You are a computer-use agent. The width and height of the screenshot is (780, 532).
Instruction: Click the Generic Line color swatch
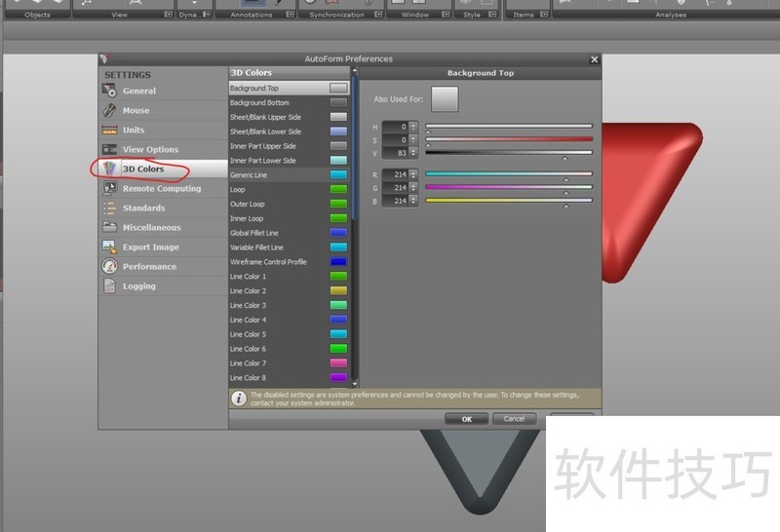(x=338, y=174)
